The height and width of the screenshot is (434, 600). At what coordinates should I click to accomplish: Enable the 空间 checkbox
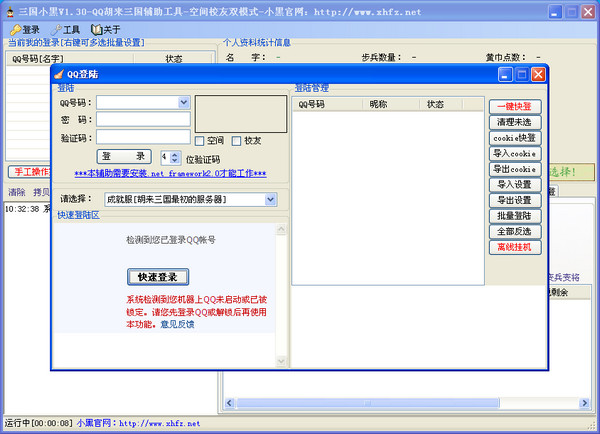click(x=200, y=140)
